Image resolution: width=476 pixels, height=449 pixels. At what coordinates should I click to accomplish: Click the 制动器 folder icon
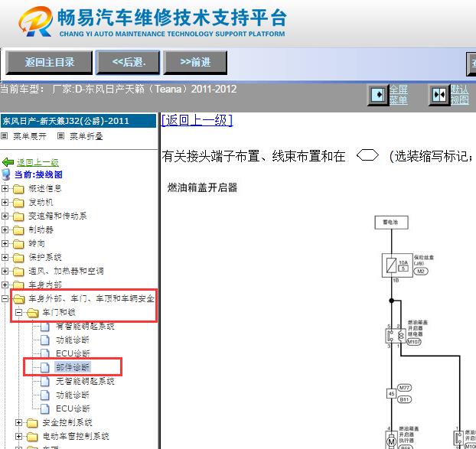coord(18,230)
